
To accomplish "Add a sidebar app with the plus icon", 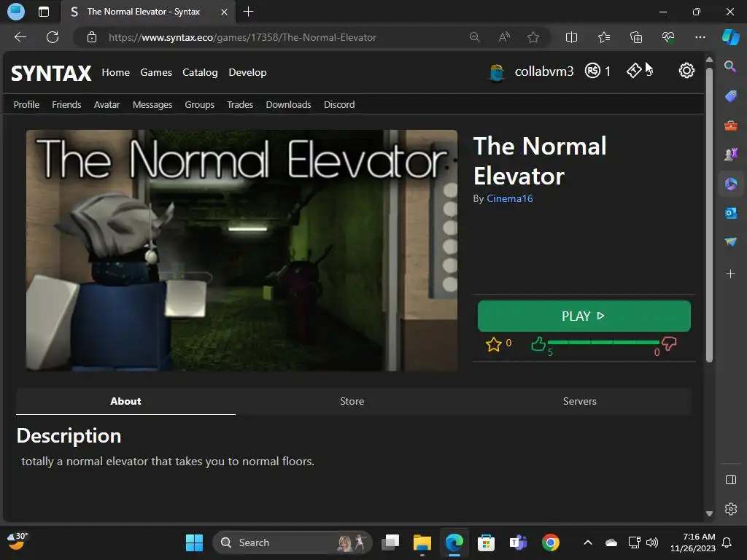I will click(x=730, y=274).
